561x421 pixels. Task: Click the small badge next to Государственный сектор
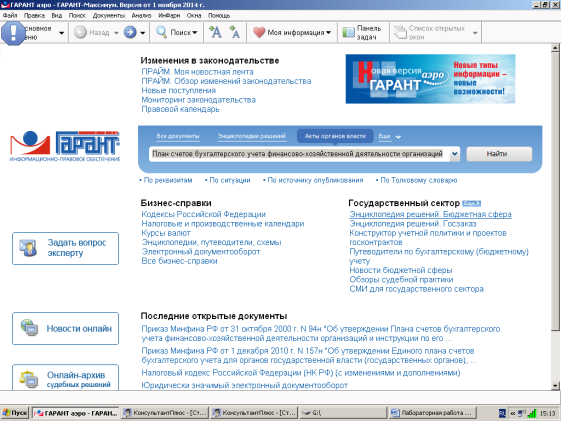click(x=471, y=204)
